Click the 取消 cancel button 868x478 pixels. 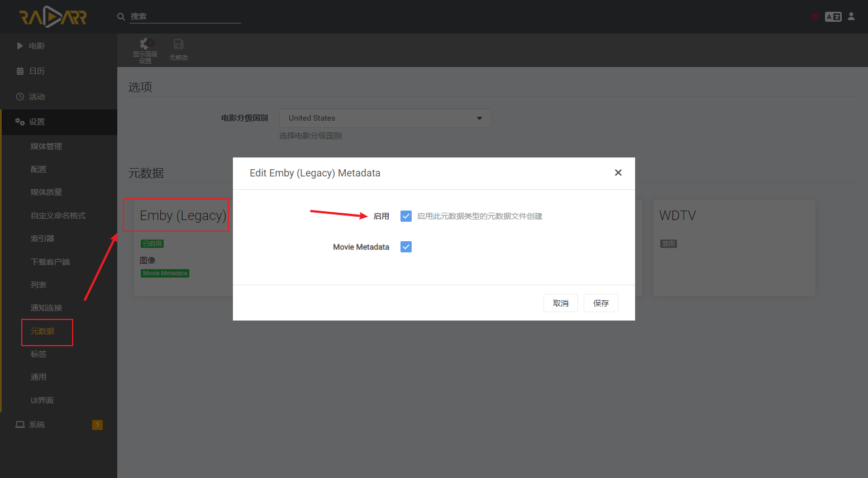[561, 303]
